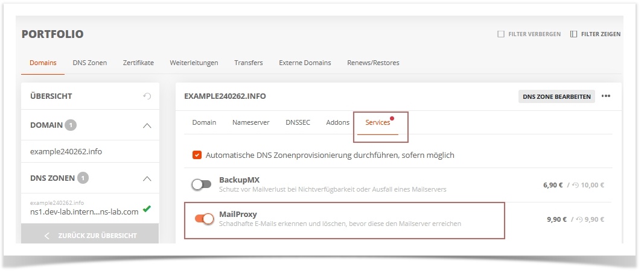Click the refresh icon next to Übersicht
Screen dimensions: 644x273
coord(147,96)
